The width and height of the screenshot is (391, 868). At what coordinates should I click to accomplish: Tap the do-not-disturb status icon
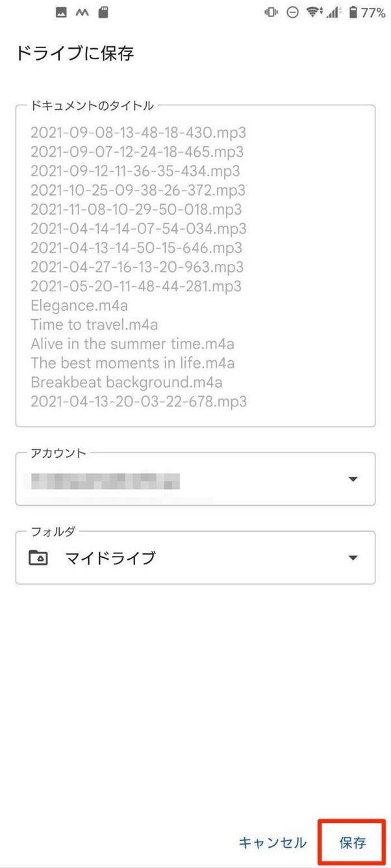292,12
